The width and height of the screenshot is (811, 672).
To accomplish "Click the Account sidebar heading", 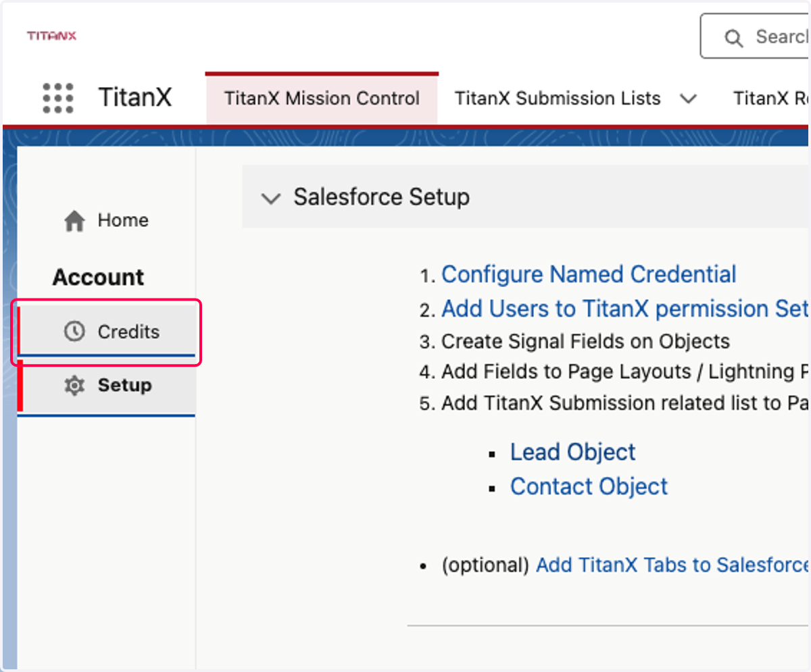I will [x=99, y=277].
